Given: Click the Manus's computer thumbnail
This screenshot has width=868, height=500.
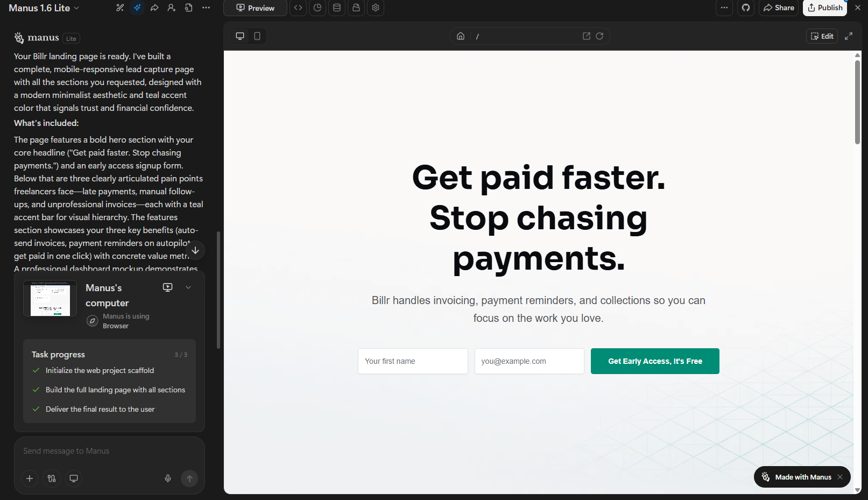Looking at the screenshot, I should pos(50,299).
